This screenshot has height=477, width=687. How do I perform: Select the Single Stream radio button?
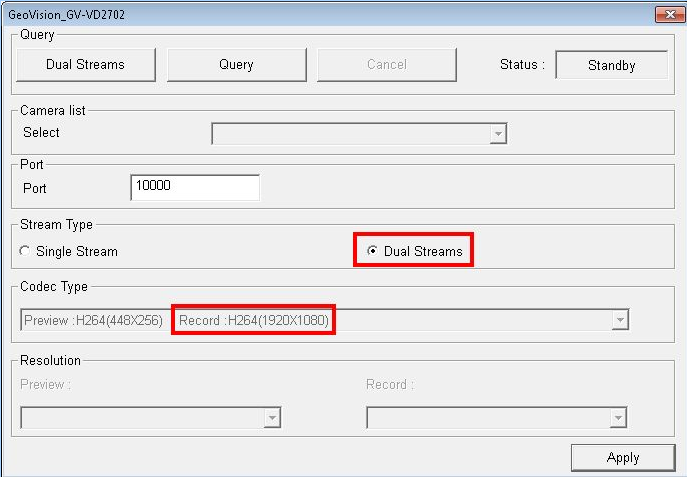[x=25, y=251]
